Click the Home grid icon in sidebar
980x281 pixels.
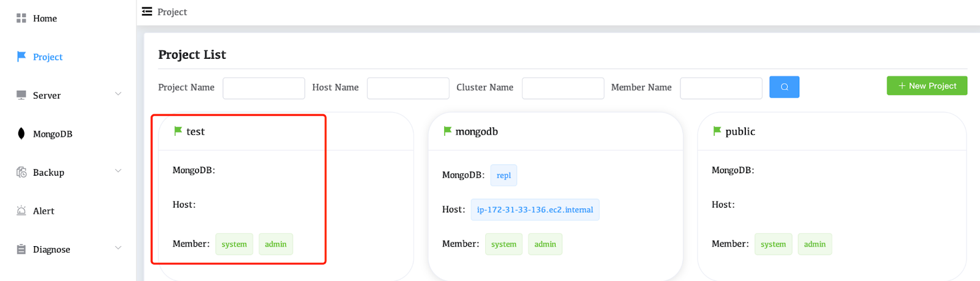point(21,18)
